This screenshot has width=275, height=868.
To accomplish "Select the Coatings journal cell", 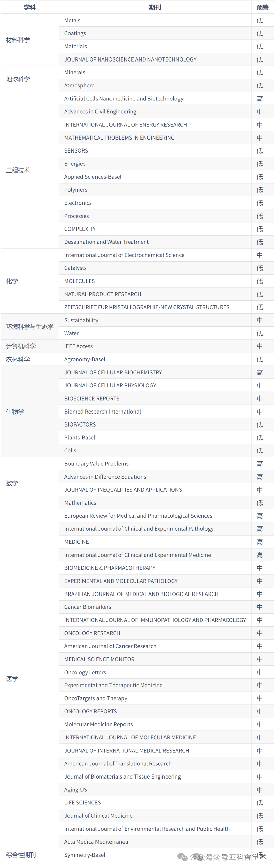I will coord(155,33).
